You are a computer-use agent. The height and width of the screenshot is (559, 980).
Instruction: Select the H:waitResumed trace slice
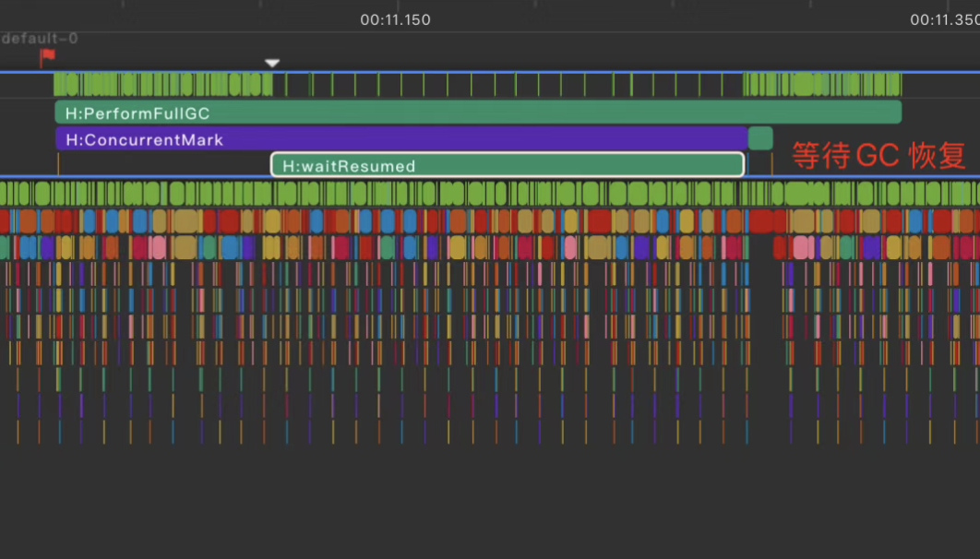[x=508, y=165]
